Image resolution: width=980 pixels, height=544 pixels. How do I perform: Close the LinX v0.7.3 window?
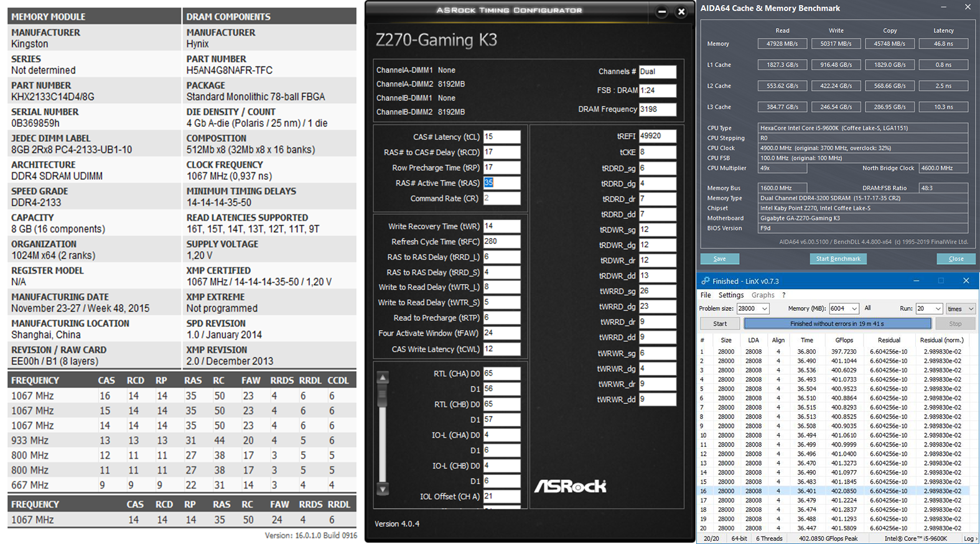point(966,281)
